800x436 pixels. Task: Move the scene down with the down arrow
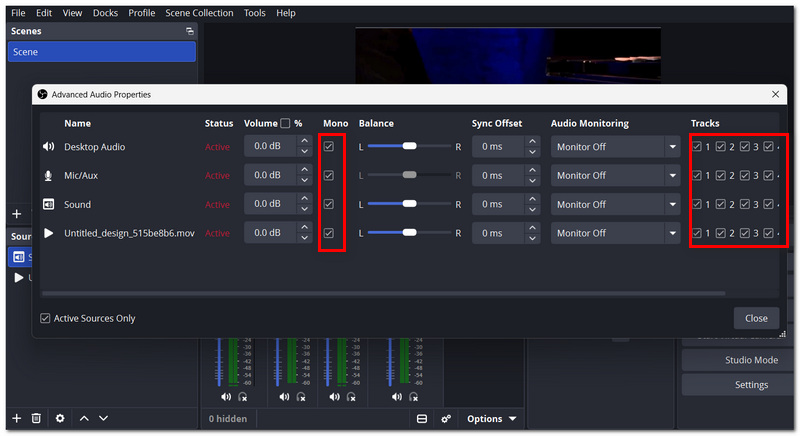point(104,418)
